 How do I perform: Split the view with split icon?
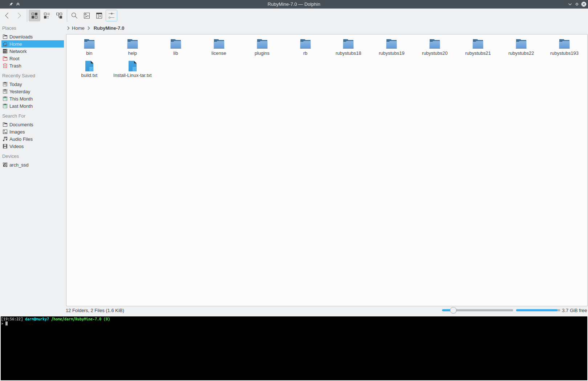point(99,16)
